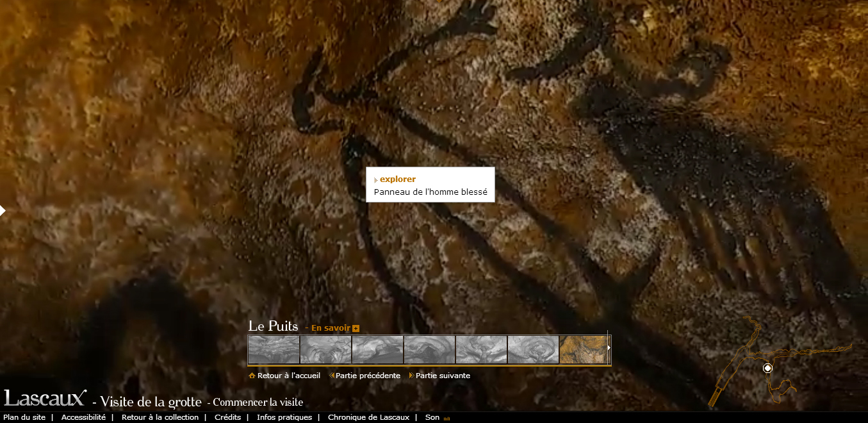Click the small arrow beside explorer
The image size is (868, 423).
[376, 180]
